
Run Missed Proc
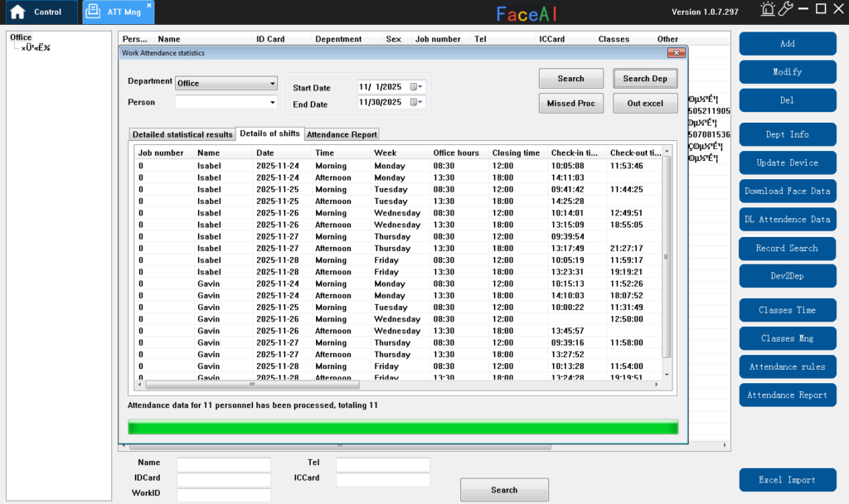coord(570,104)
